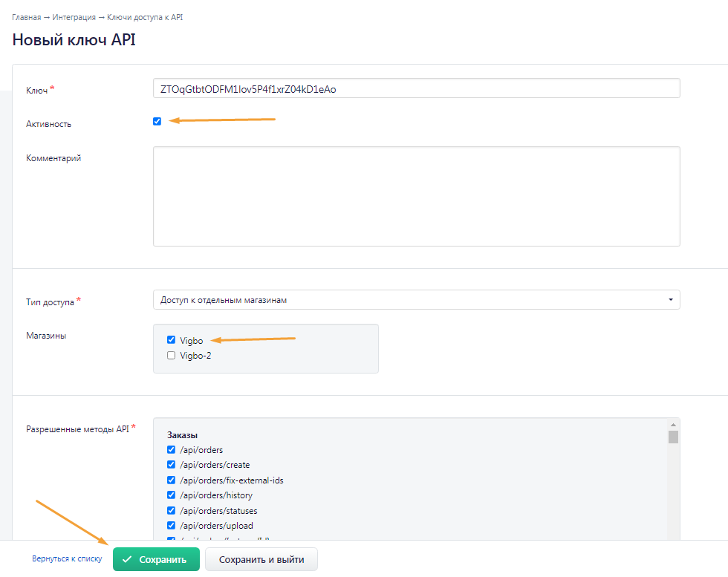Viewport: 728px width, 577px height.
Task: Toggle the /api/orders/fix-external-ids checkbox
Action: tap(171, 480)
